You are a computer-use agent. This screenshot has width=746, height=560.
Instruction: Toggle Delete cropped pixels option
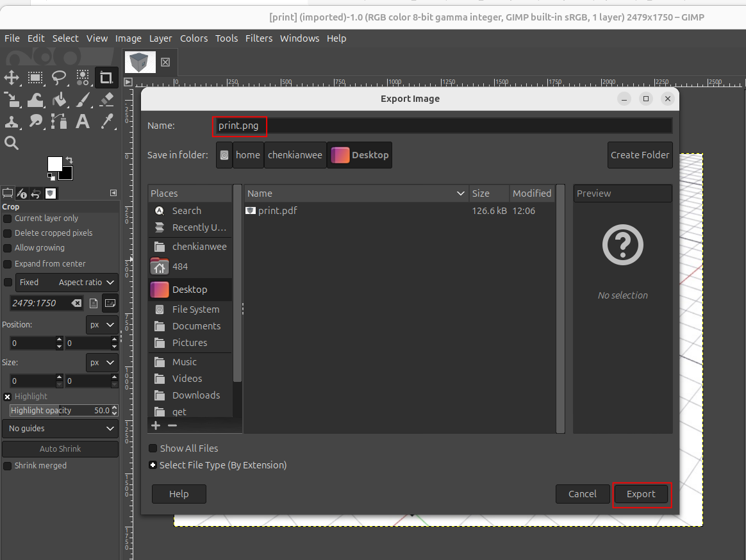click(8, 233)
